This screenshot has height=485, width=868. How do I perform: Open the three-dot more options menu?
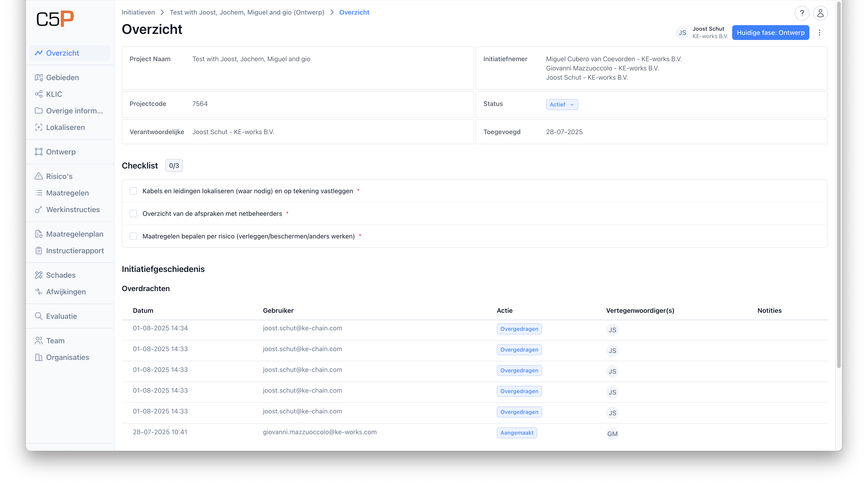point(820,33)
